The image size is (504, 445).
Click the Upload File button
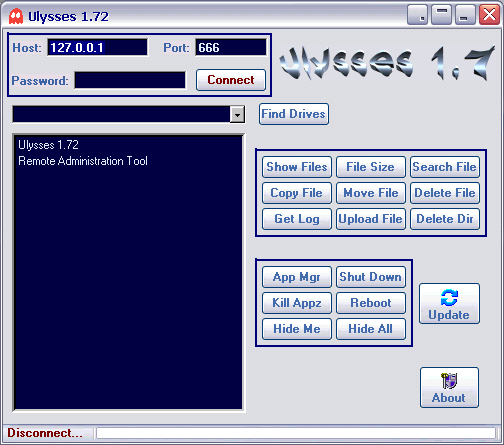371,219
